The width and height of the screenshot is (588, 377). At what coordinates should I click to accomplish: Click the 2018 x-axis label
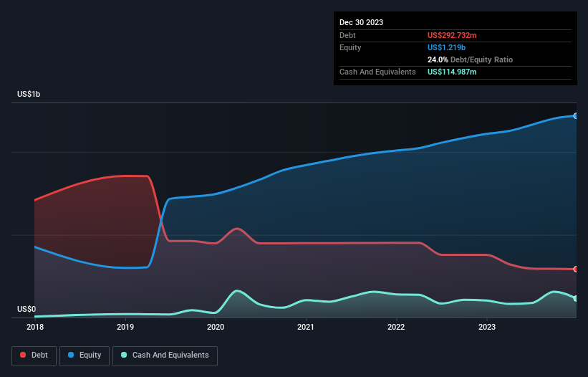point(35,327)
